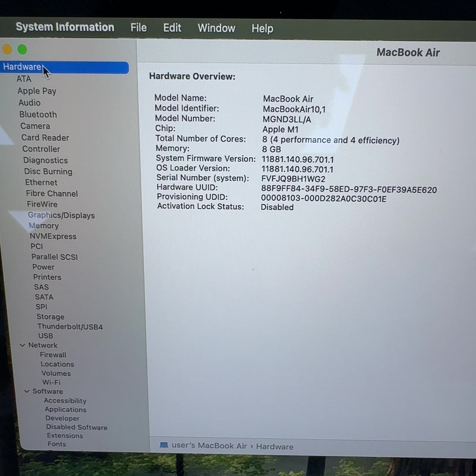Click Hardware in the bottom path bar
476x476 pixels.
(275, 447)
